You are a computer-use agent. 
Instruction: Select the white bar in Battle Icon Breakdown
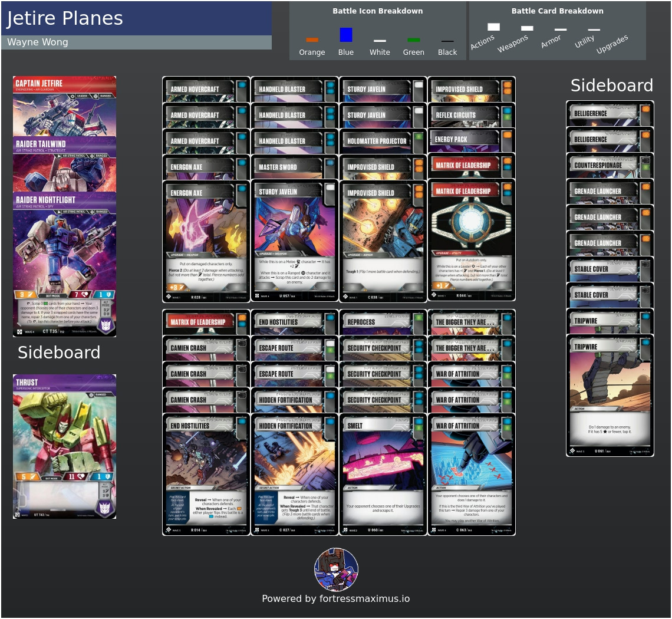coord(380,41)
